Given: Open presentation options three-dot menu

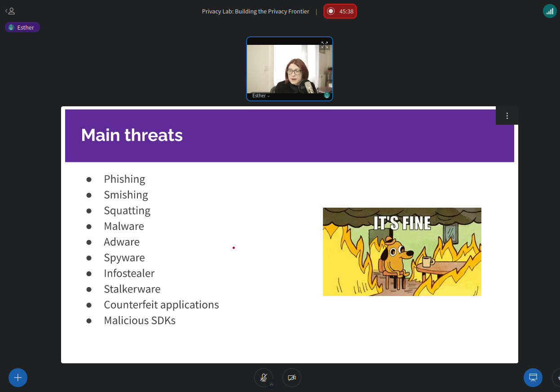Looking at the screenshot, I should tap(507, 116).
